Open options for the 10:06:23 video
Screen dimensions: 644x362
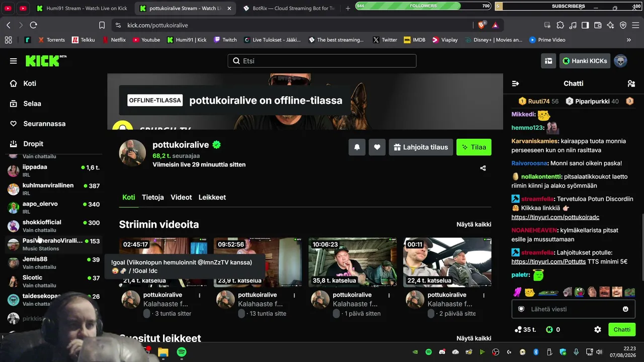point(389,295)
